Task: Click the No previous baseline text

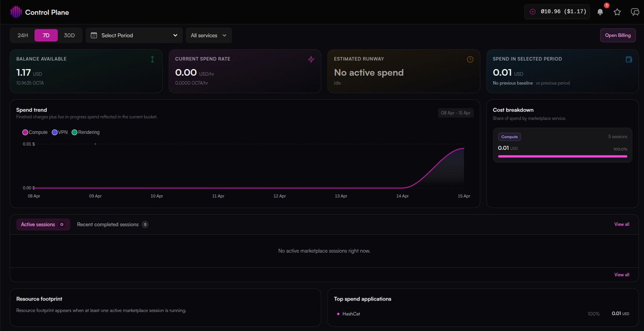Action: tap(513, 84)
